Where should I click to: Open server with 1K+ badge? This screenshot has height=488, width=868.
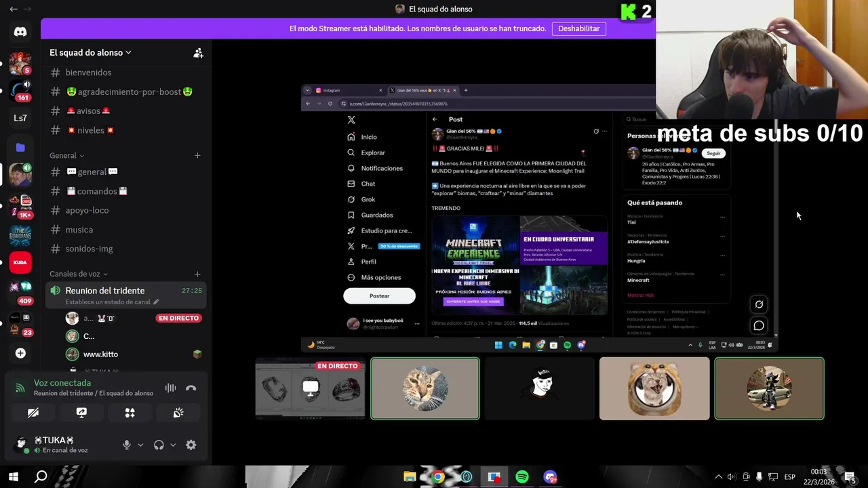[x=20, y=206]
